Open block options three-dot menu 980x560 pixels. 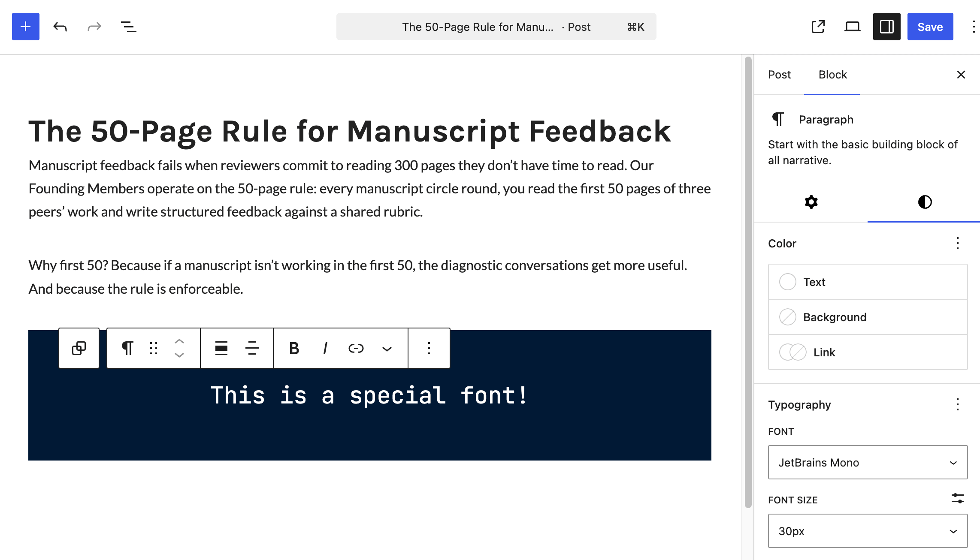pyautogui.click(x=429, y=348)
